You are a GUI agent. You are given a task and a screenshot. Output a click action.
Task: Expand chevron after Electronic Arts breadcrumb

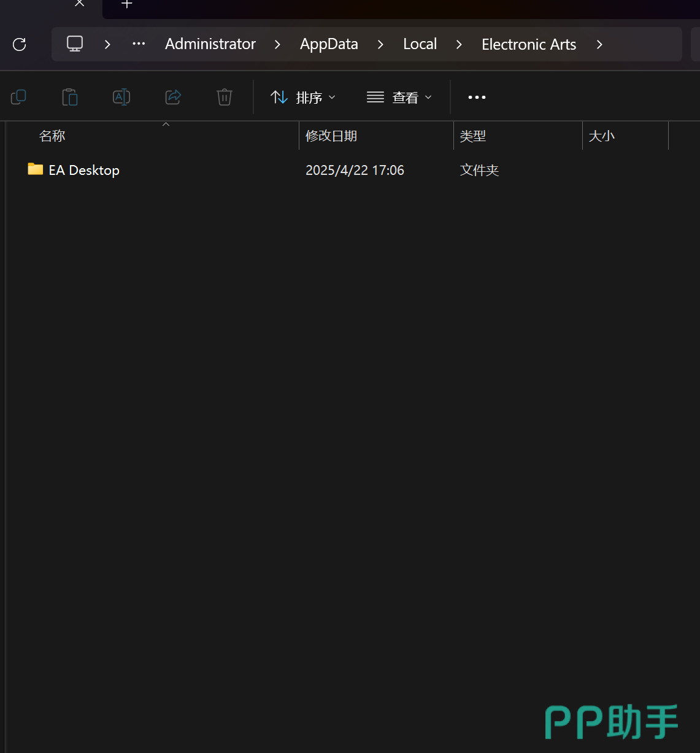[599, 44]
